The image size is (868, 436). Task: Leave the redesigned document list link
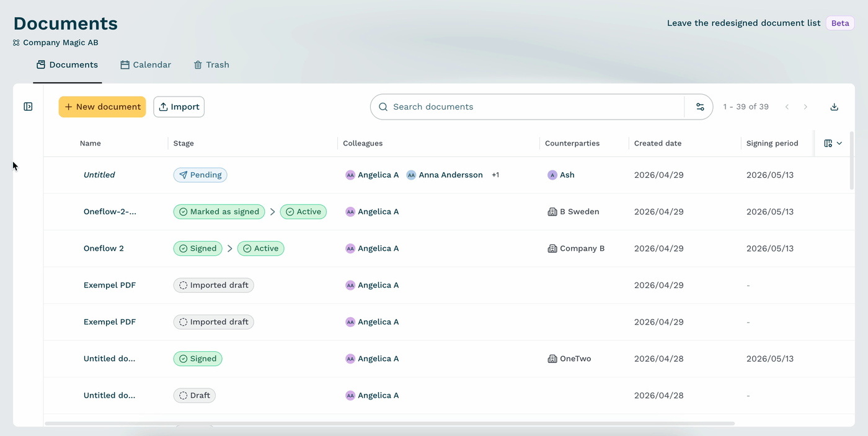tap(743, 23)
